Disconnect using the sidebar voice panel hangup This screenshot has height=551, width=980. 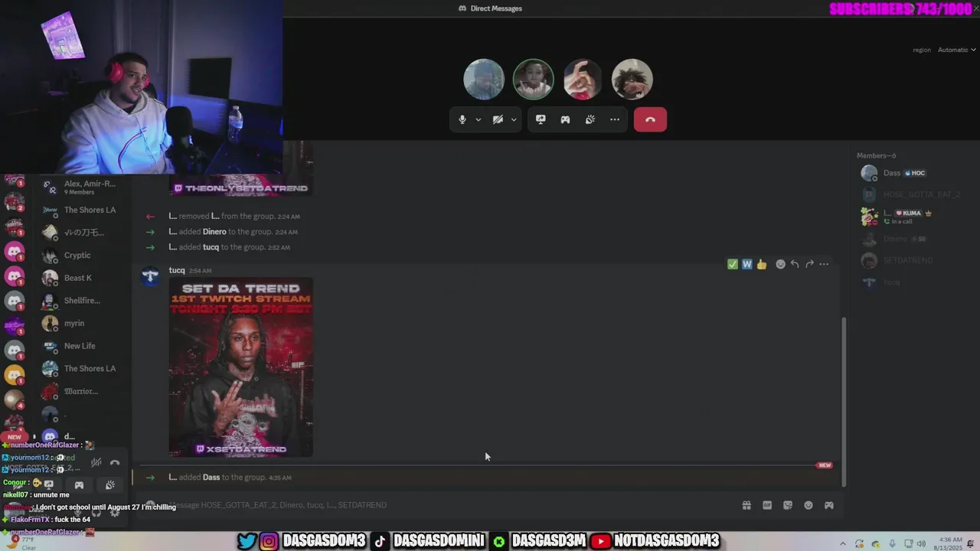(x=115, y=462)
